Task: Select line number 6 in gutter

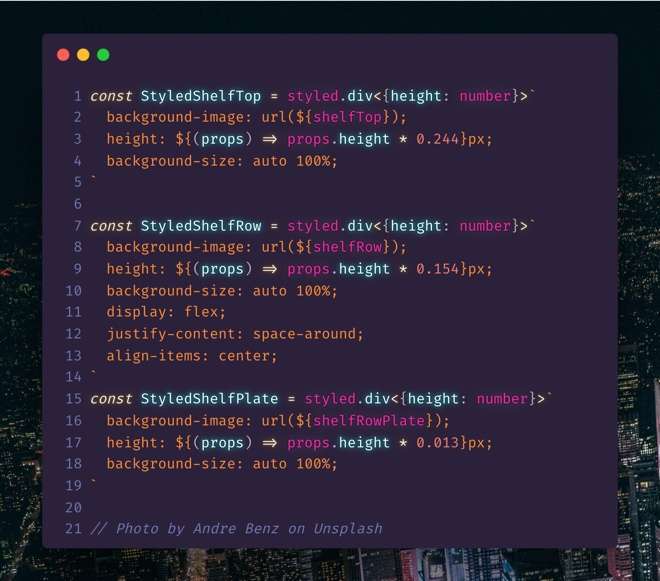Action: [77, 204]
